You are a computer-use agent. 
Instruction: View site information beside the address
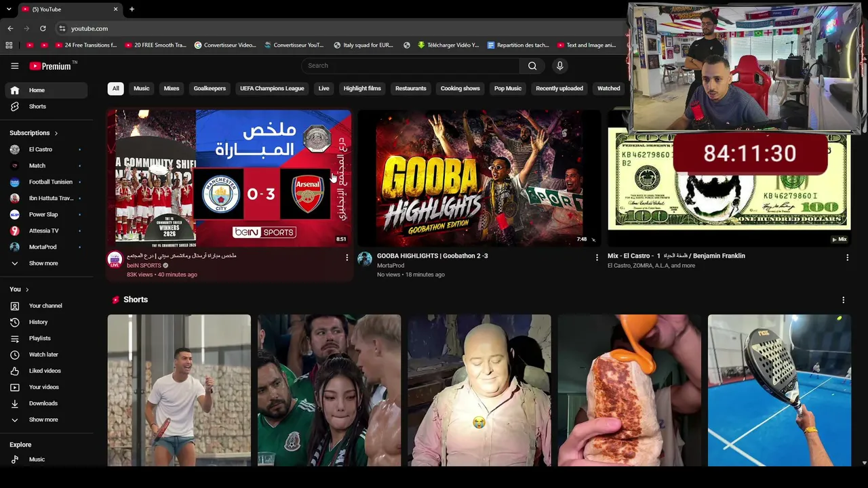tap(62, 28)
